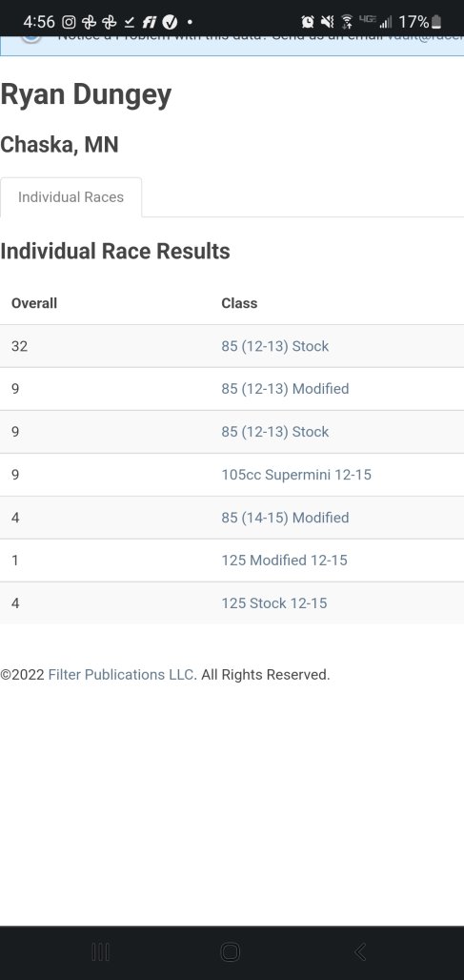Viewport: 464px width, 980px height.
Task: Tap the Wi-Fi signal status icon
Action: pos(347,23)
